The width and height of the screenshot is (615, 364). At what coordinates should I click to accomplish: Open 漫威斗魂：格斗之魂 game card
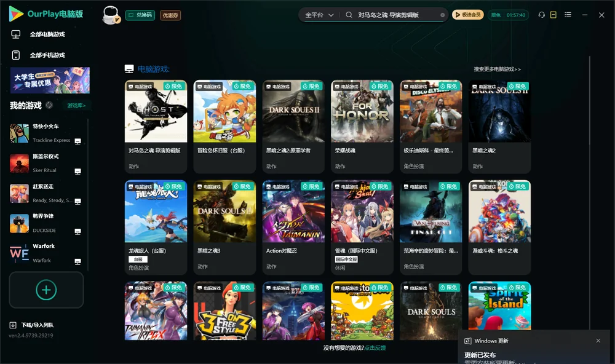click(x=499, y=227)
